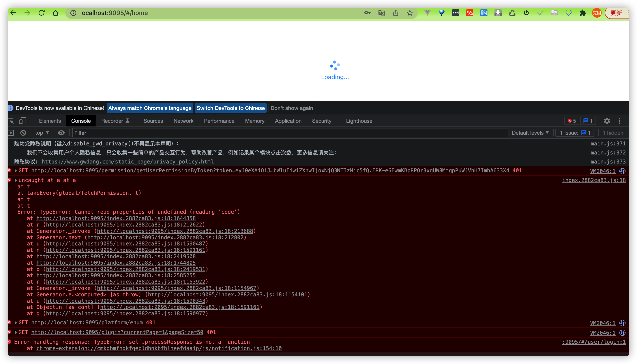
Task: Select the inspect element picker icon
Action: [11, 121]
